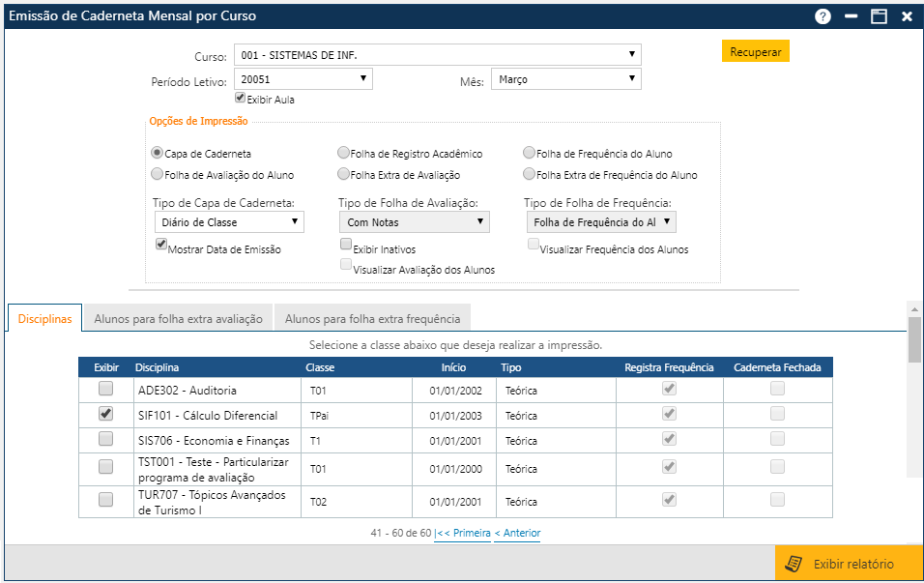Open the Período Letivo dropdown
This screenshot has width=924, height=583.
[303, 79]
